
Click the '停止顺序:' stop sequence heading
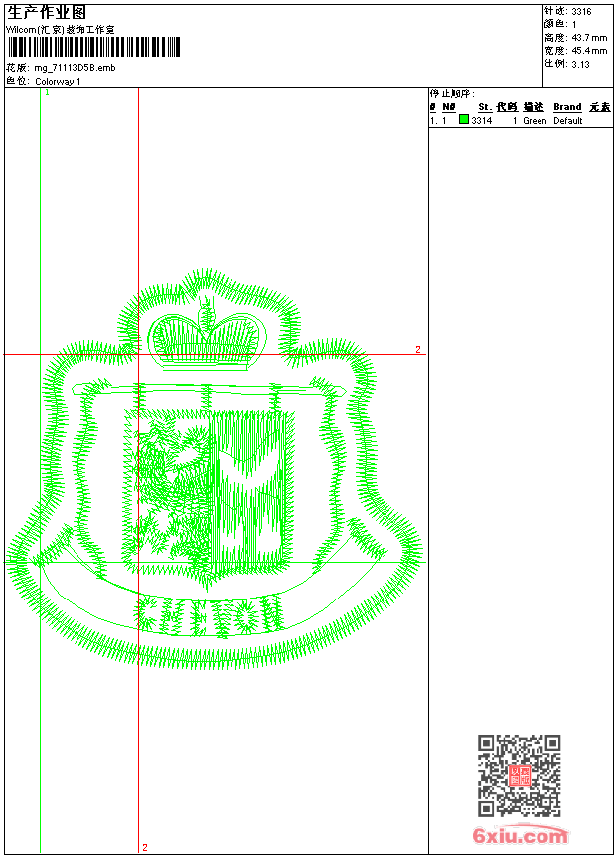452,94
